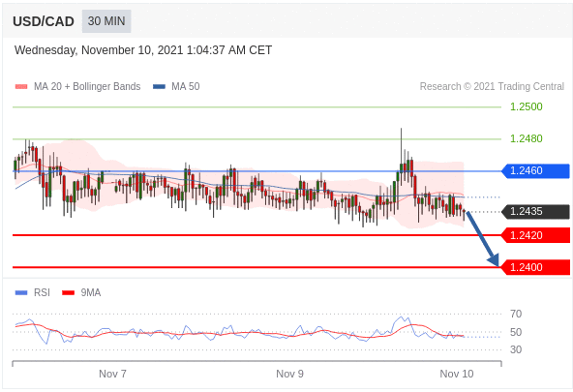Click the red 1.2420 support price tag
The image size is (573, 392).
[535, 235]
